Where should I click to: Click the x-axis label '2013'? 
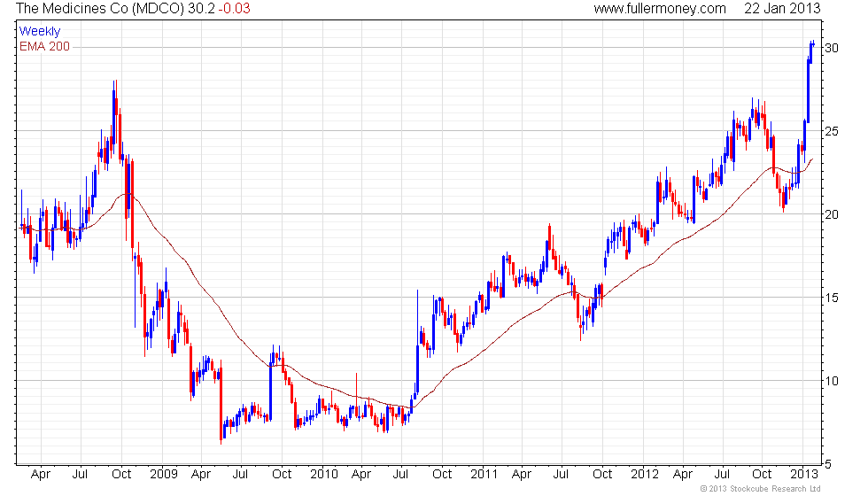pos(804,475)
